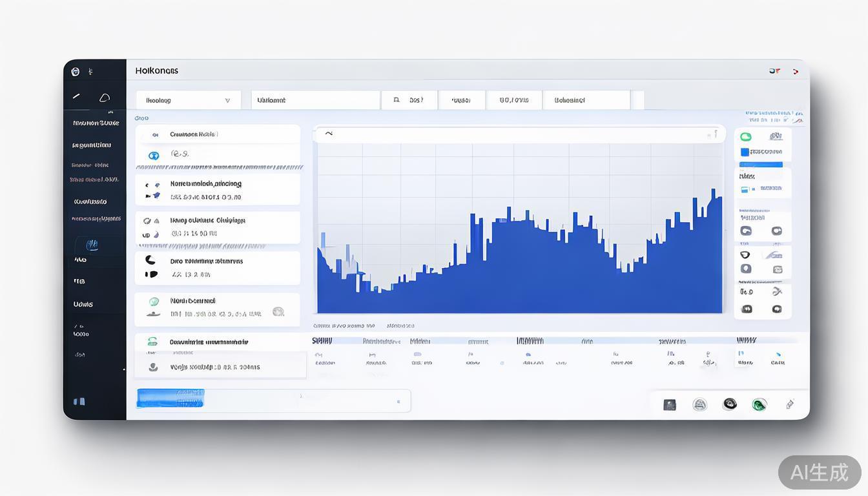Toggle the gray round indicator on the fifth list card

click(x=278, y=312)
